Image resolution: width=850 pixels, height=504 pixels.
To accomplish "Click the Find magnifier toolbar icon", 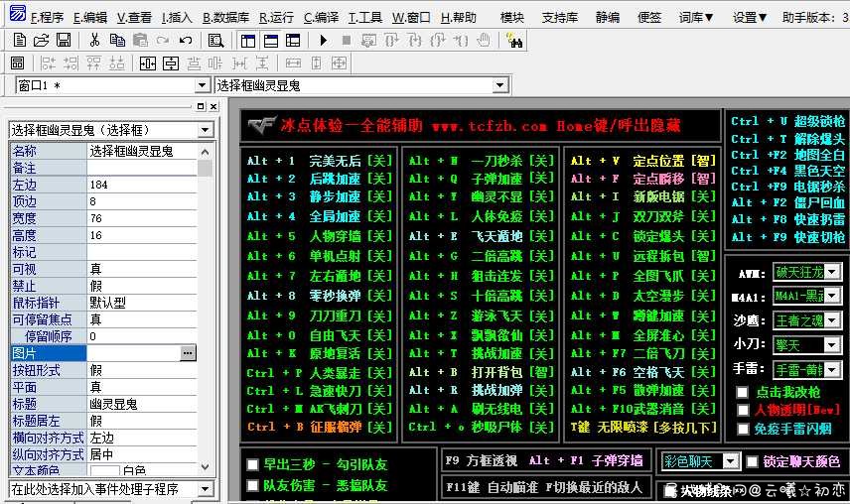I will pos(215,40).
